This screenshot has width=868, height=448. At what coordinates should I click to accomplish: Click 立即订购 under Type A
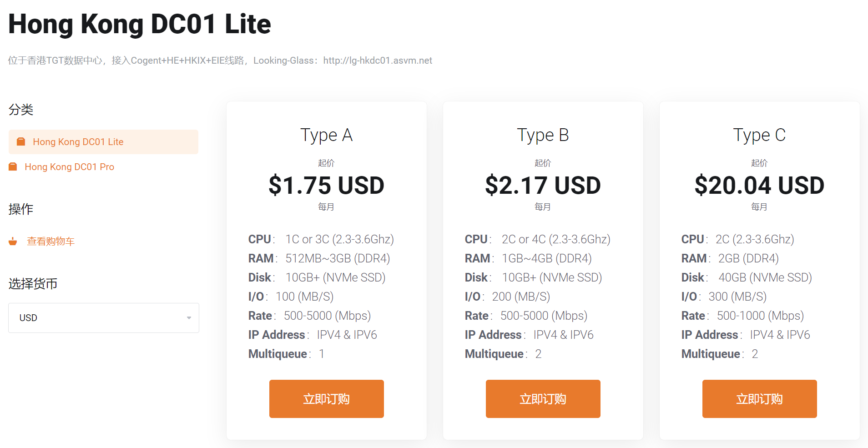coord(326,398)
